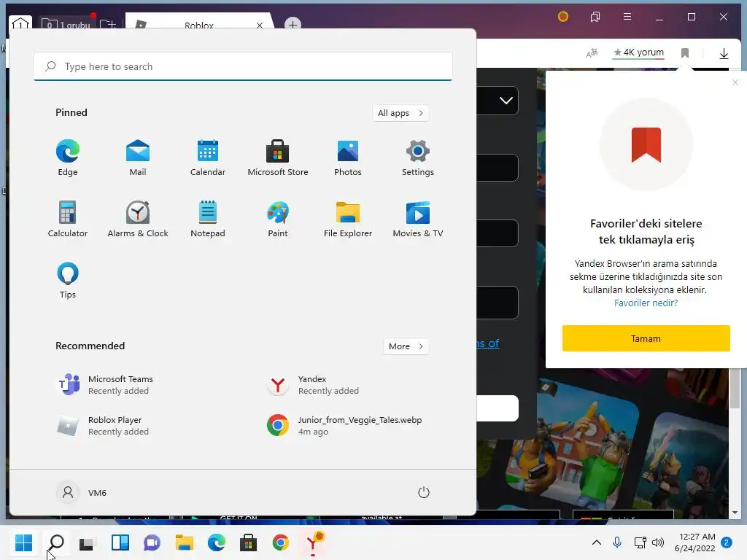This screenshot has height=560, width=747.
Task: Open Yandex collections icon in title bar
Action: pyautogui.click(x=595, y=17)
